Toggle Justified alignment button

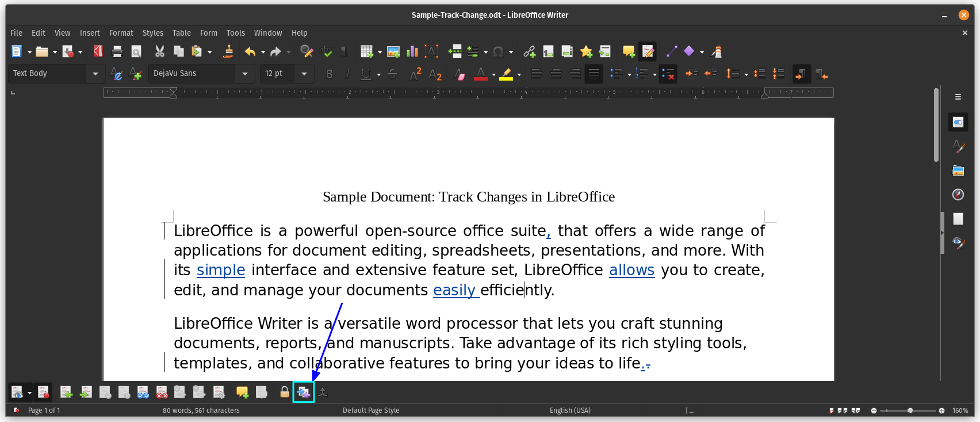point(594,74)
